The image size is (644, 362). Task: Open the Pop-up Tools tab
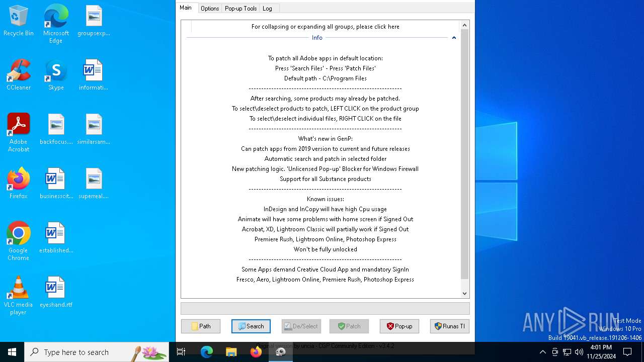click(x=240, y=9)
